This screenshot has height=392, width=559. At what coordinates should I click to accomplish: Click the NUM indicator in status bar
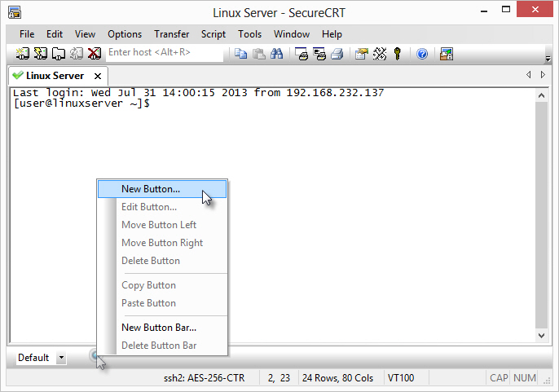[525, 378]
